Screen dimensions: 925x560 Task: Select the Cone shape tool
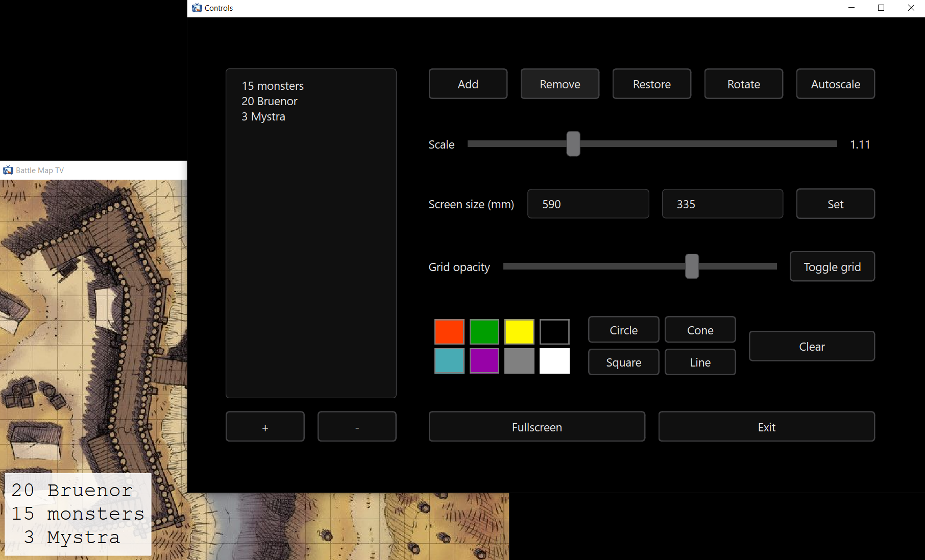point(700,330)
